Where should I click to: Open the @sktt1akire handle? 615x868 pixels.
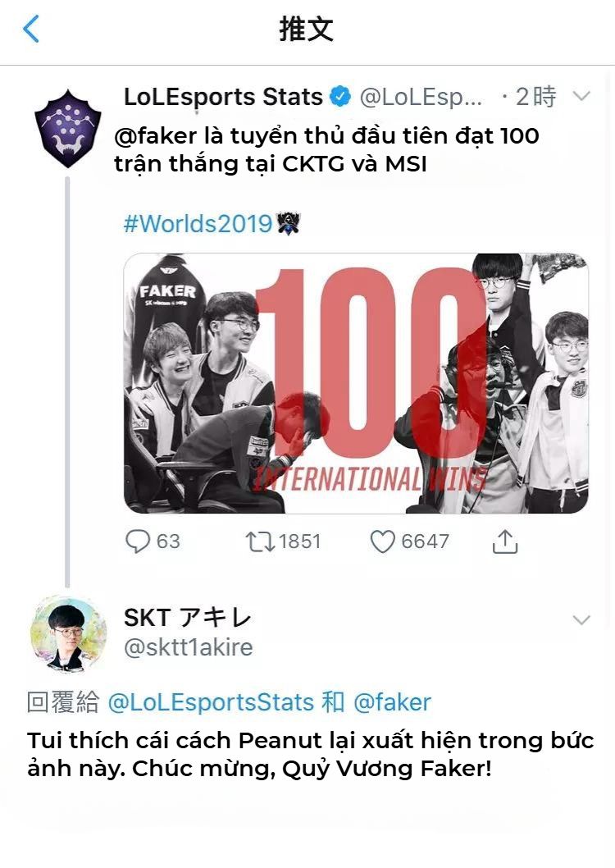(x=188, y=647)
